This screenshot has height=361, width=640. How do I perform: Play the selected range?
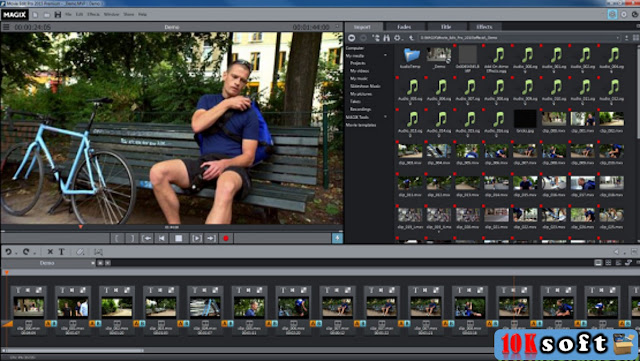[x=196, y=238]
